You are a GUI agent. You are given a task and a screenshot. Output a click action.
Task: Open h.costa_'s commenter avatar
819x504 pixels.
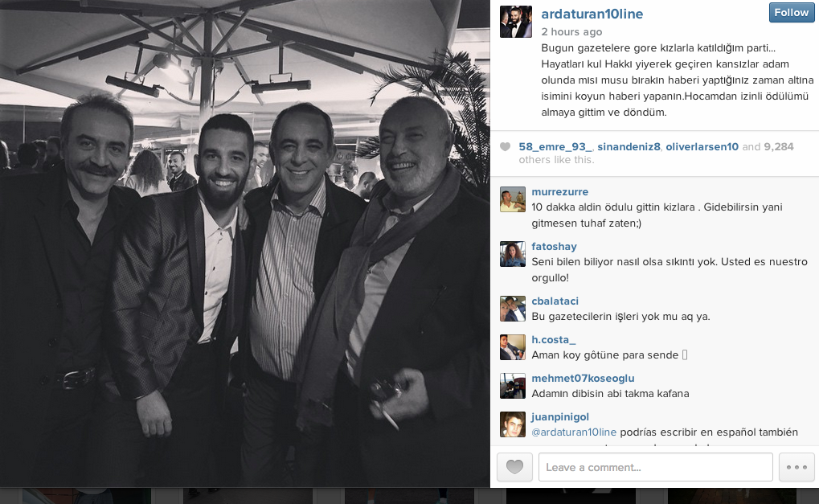coord(513,347)
